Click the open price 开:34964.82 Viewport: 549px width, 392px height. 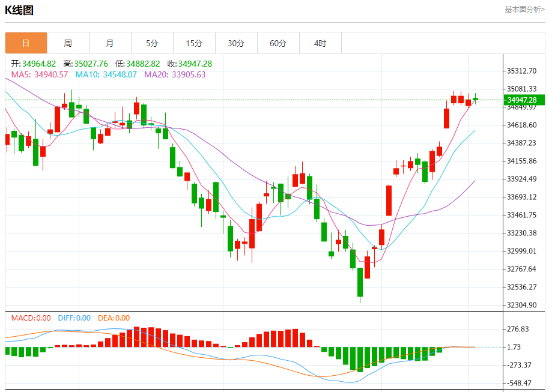coord(33,64)
